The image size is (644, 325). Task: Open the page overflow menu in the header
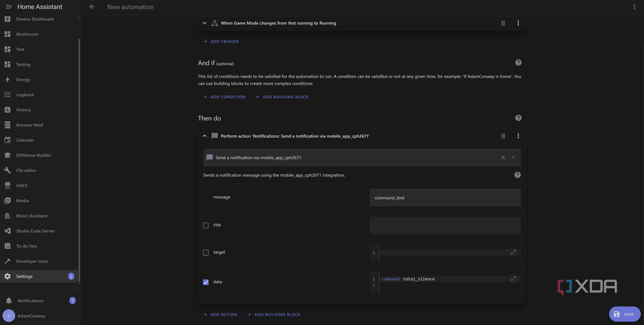tap(634, 7)
